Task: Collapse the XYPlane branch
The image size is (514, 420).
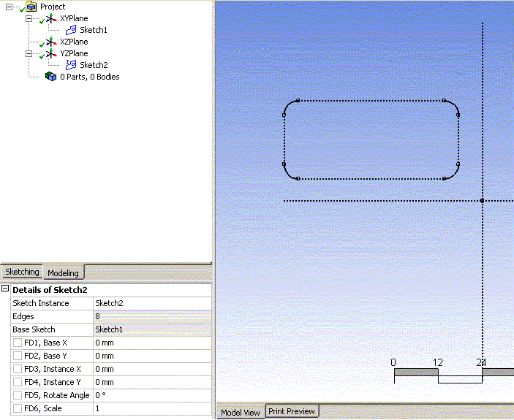Action: pos(29,18)
